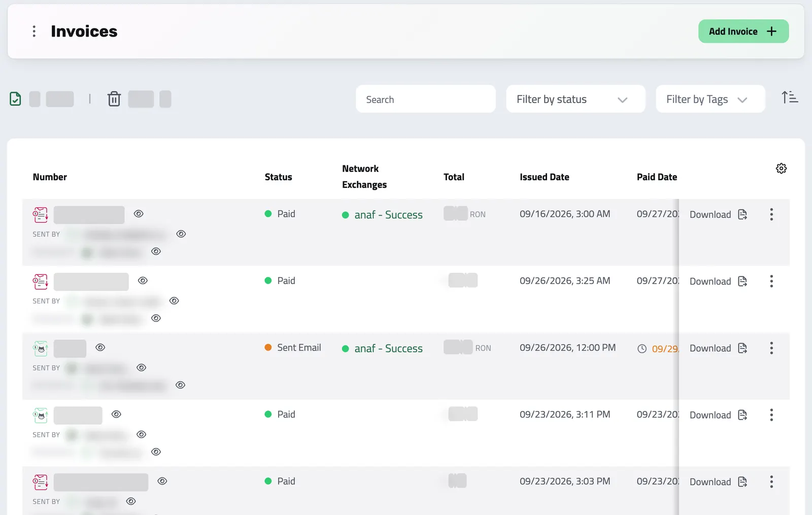This screenshot has height=515, width=812.
Task: Click sent invoice icon in 12:00 PM row
Action: point(41,349)
